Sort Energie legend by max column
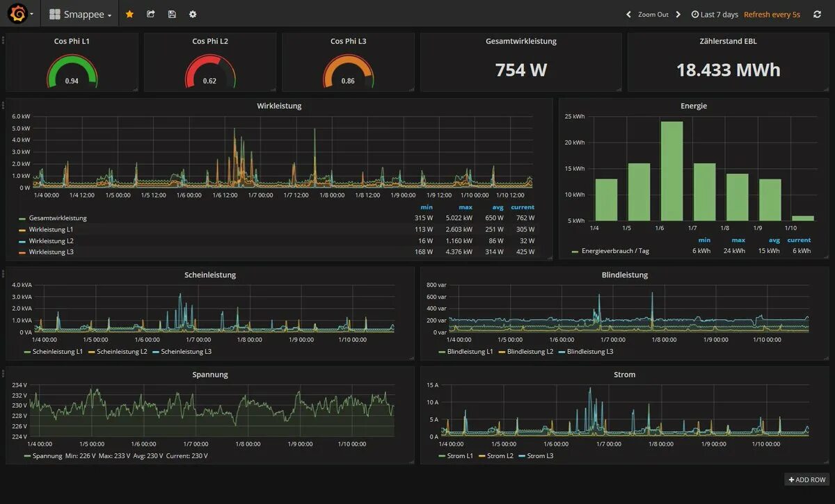 (738, 241)
